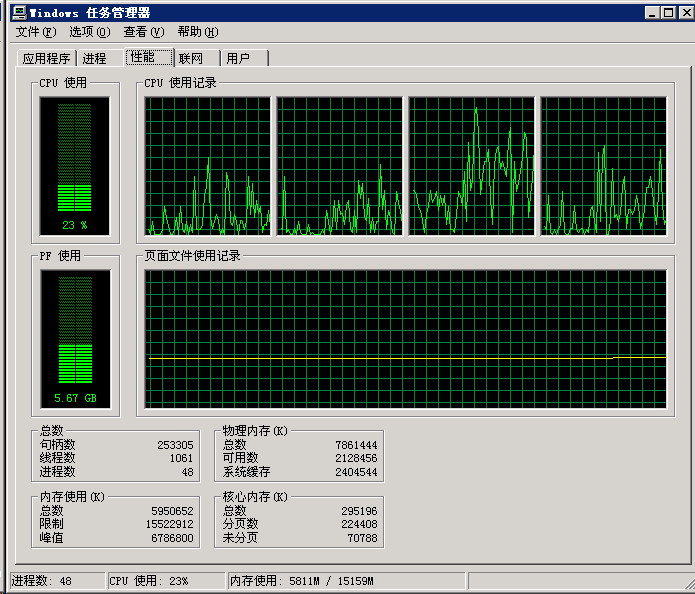
Task: Click the 内存使用(K) group label
Action: (72, 496)
